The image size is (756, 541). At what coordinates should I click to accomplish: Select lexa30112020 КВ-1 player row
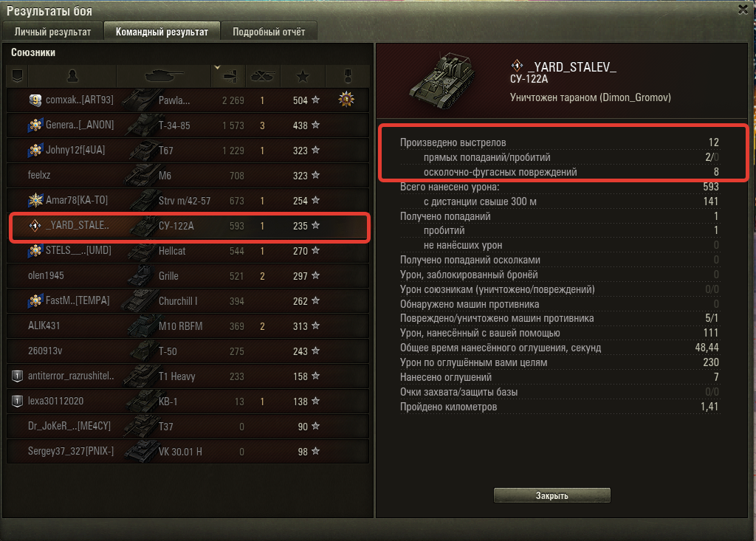pyautogui.click(x=188, y=402)
